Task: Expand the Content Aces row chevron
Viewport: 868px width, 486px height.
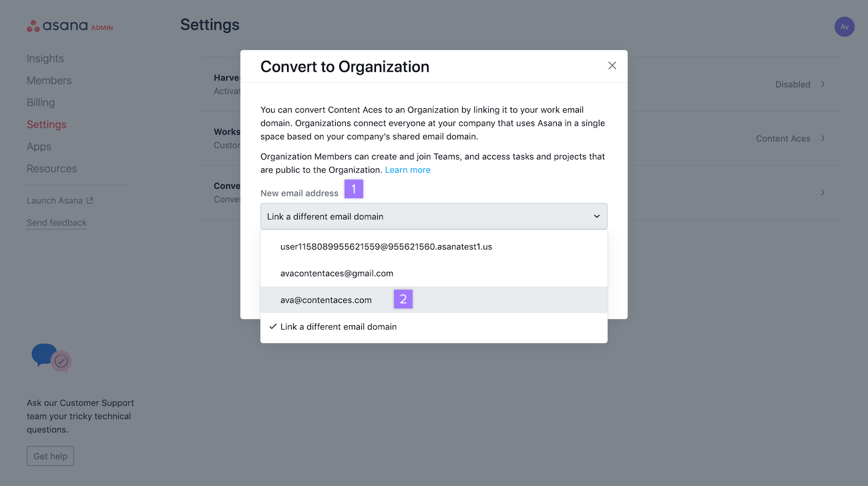Action: 823,138
